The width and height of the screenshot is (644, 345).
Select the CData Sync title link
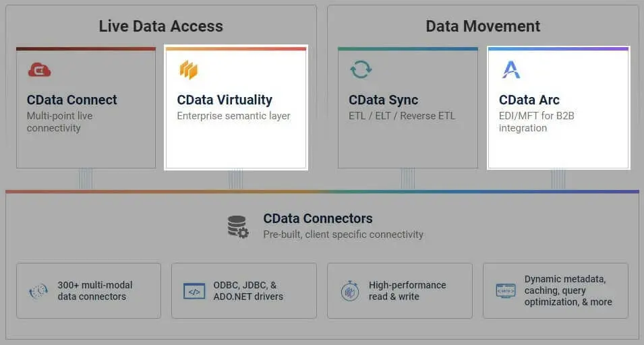(x=383, y=100)
